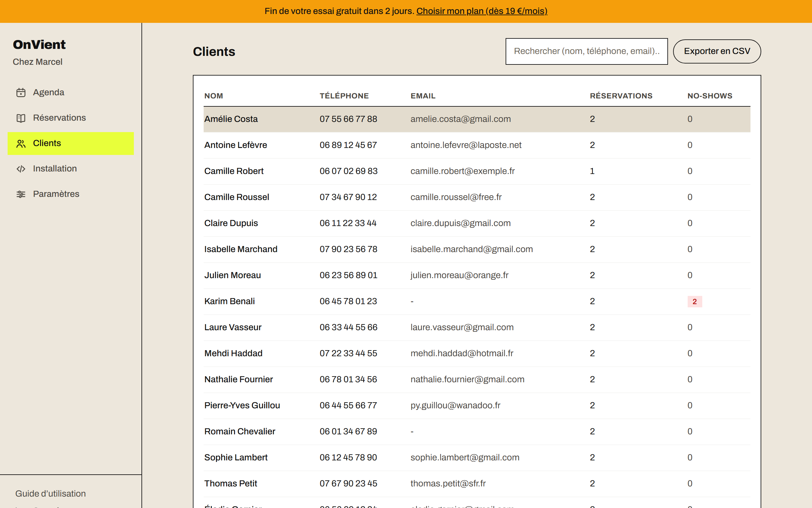Click the NOM column header

point(214,96)
